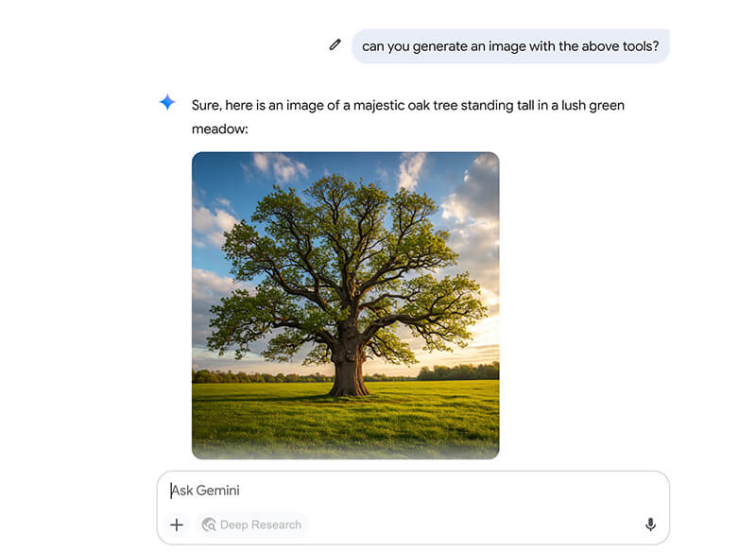Click empty space inside the prompt box

472,525
